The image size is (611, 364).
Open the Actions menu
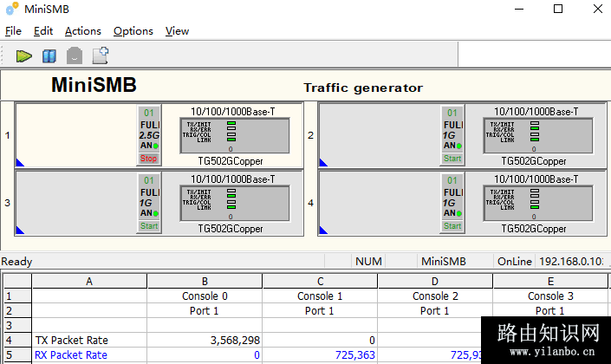click(x=83, y=31)
